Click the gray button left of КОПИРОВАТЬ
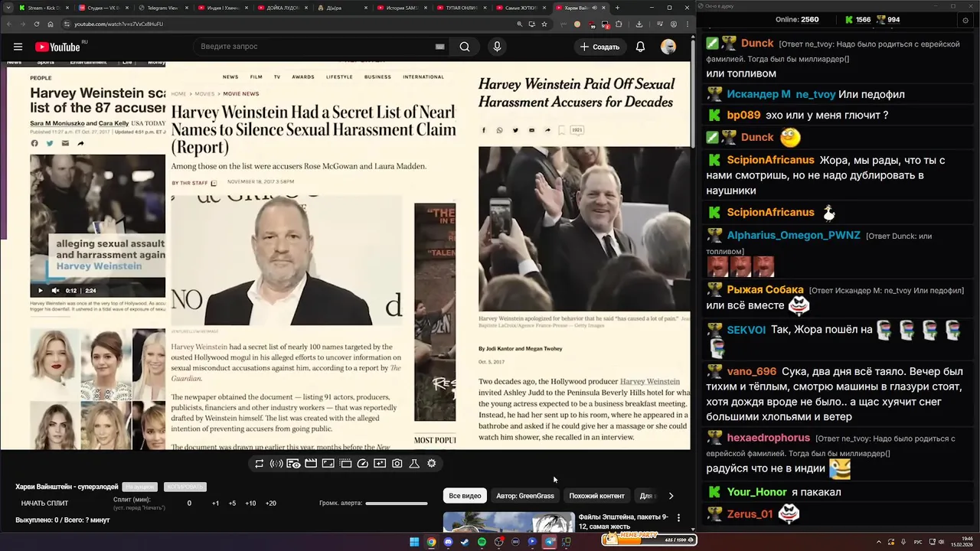 point(140,487)
